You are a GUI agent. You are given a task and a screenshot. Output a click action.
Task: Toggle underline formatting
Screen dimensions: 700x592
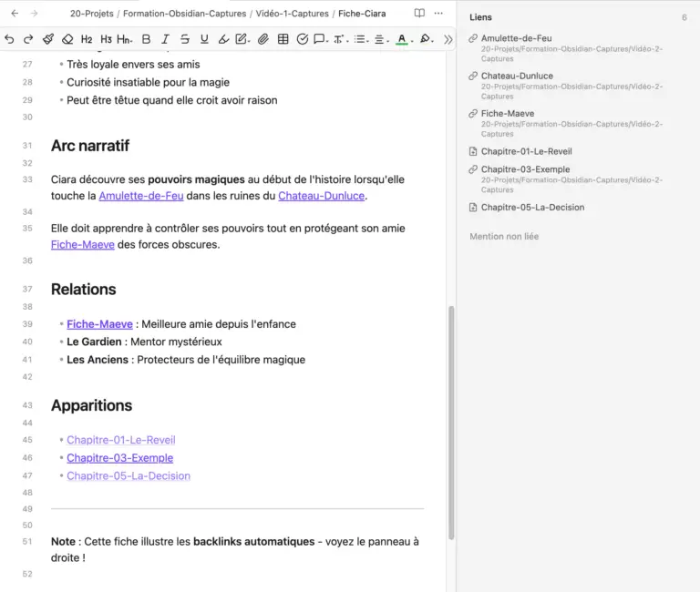[x=204, y=39]
